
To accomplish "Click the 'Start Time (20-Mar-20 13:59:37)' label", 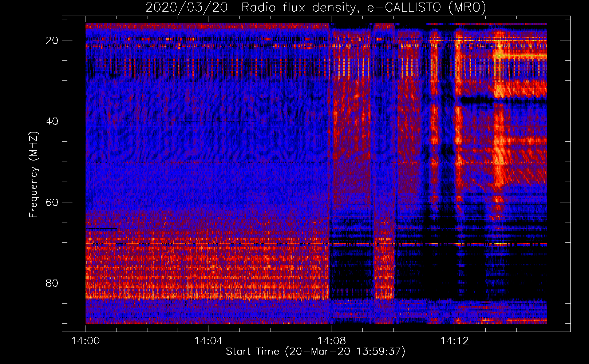I will tap(316, 352).
